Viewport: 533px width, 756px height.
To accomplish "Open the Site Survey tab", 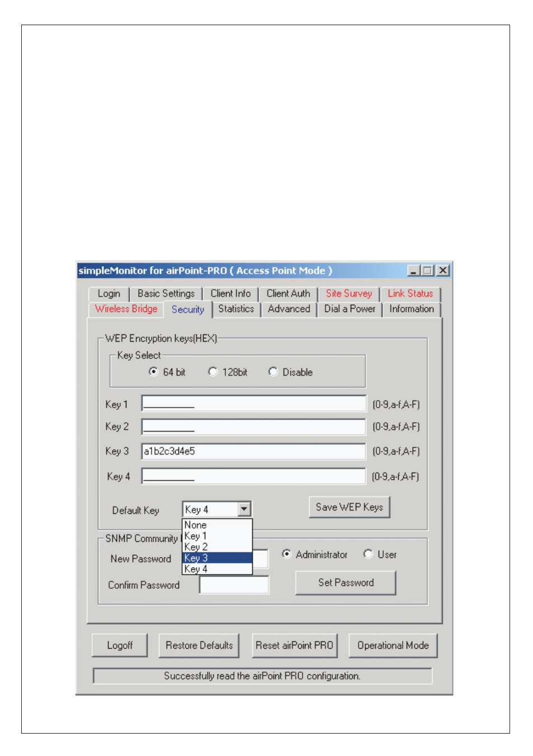I will 349,294.
